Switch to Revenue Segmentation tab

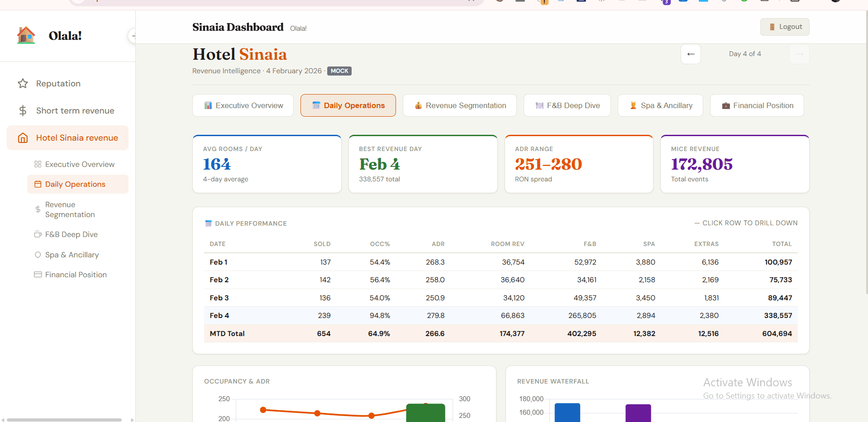coord(460,105)
